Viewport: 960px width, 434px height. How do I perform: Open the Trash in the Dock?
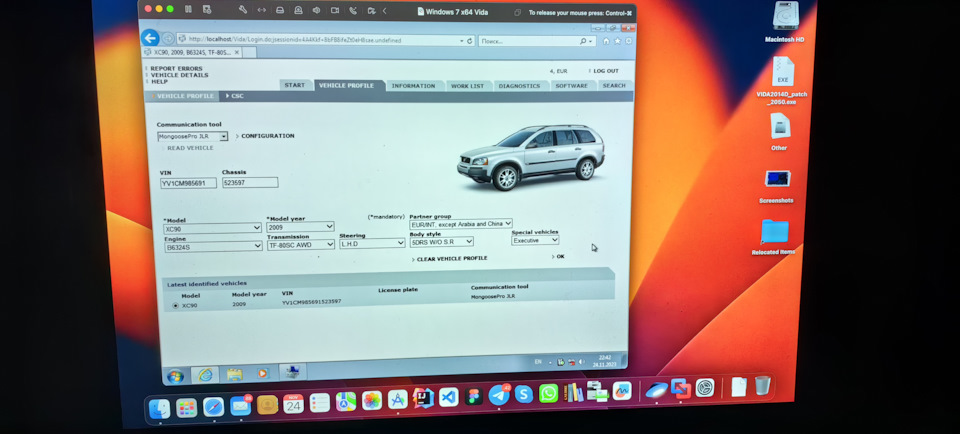[762, 386]
